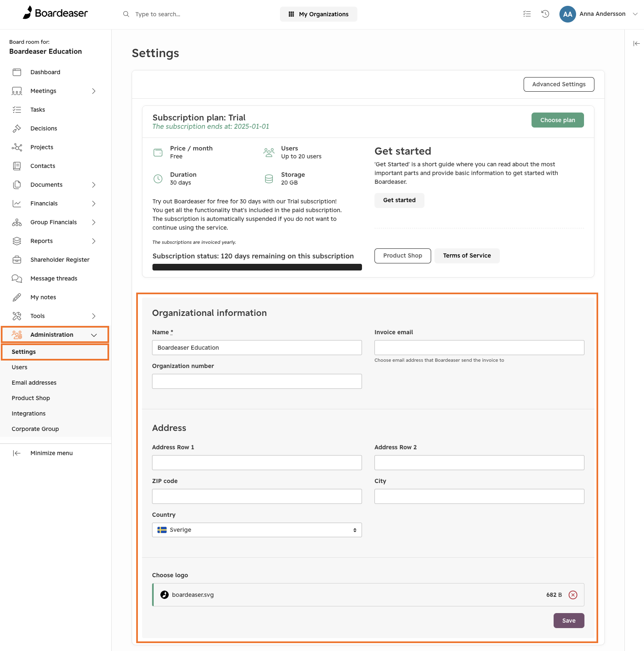Screen dimensions: 644x651
Task: Open Corporate Group in sidebar
Action: click(x=35, y=429)
